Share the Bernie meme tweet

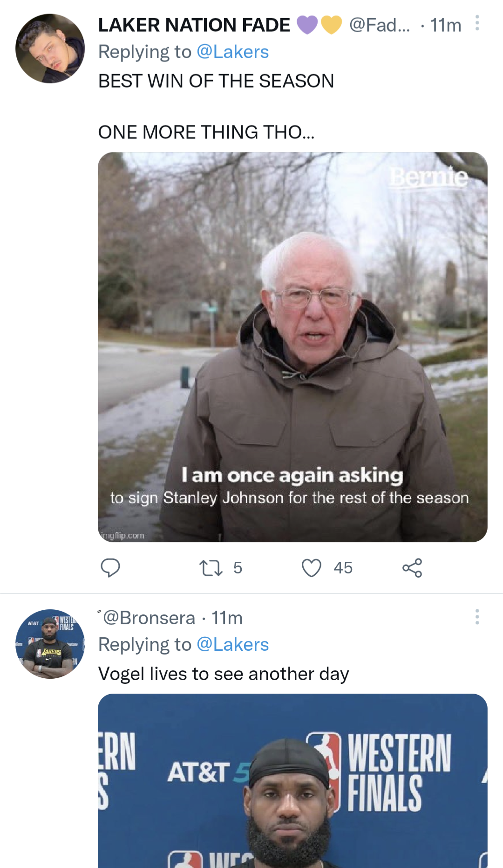pos(412,568)
